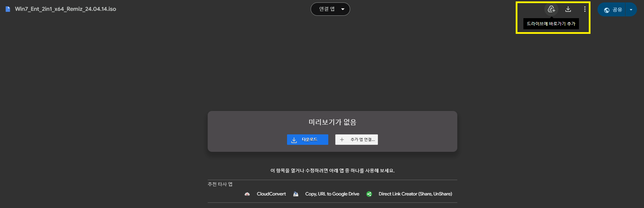Click the 추가 앱 연결... button
Image resolution: width=644 pixels, height=208 pixels.
coord(357,140)
